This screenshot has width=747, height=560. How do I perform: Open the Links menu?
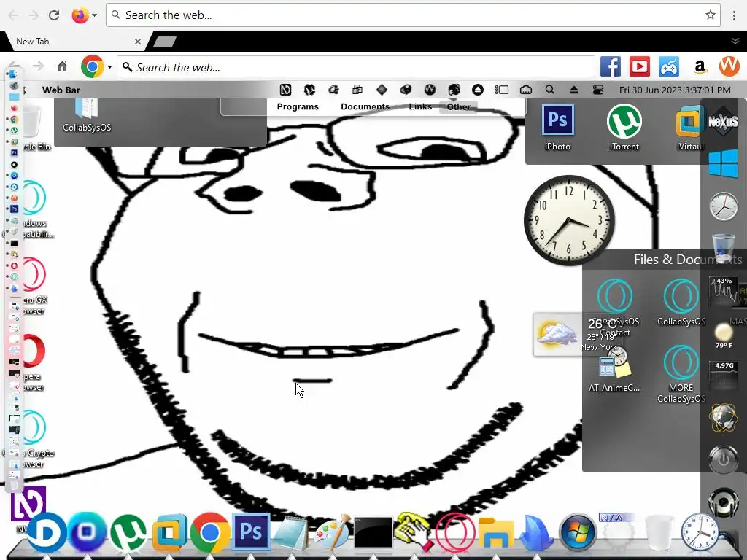tap(420, 106)
